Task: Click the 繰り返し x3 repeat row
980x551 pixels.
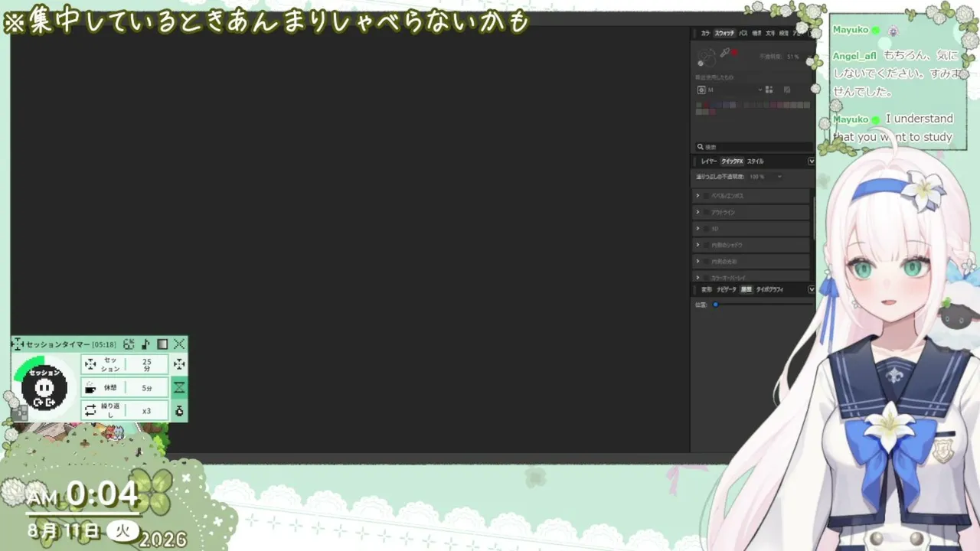Action: coord(124,410)
